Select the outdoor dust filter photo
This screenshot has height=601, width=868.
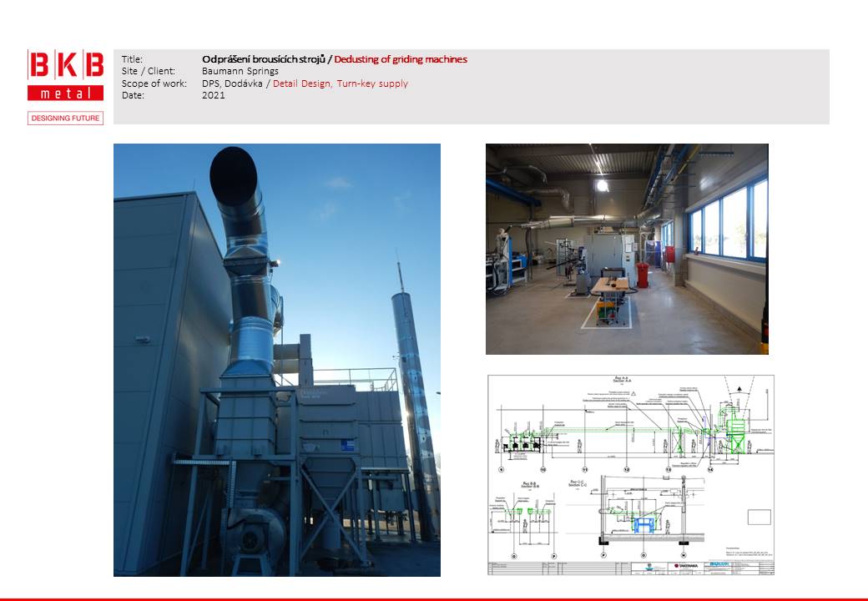click(276, 360)
